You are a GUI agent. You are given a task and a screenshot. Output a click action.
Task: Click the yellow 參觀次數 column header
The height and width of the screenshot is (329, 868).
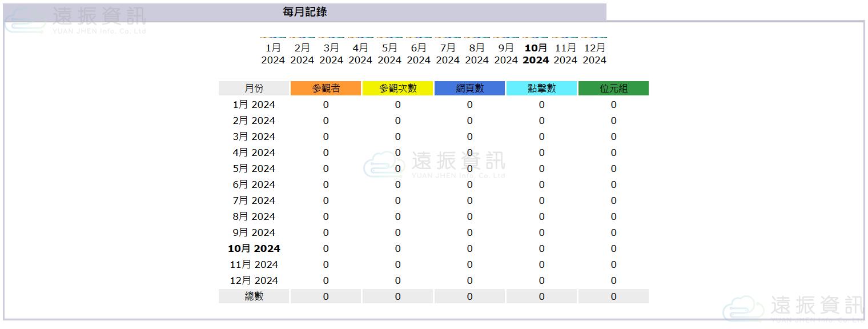click(397, 89)
